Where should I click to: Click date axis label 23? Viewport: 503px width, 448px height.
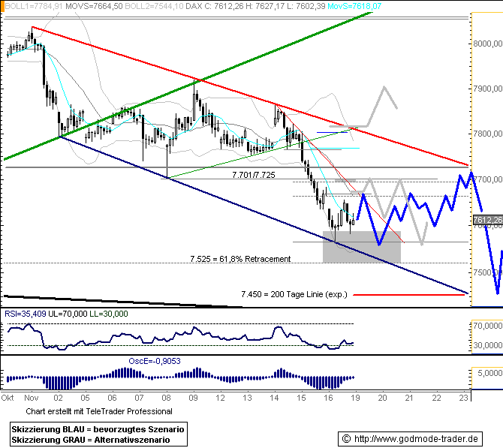(463, 398)
